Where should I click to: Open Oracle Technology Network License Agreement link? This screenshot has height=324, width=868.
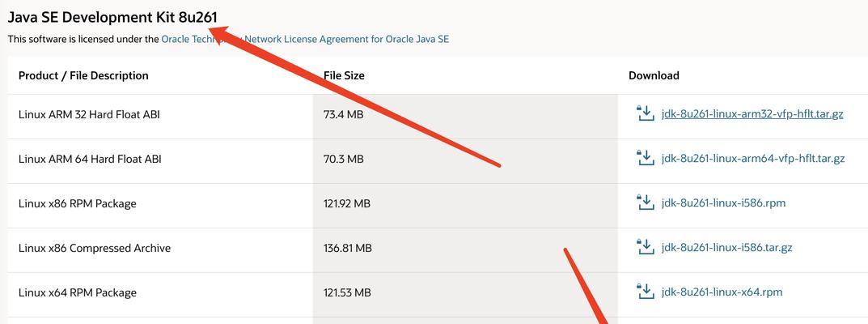point(305,40)
